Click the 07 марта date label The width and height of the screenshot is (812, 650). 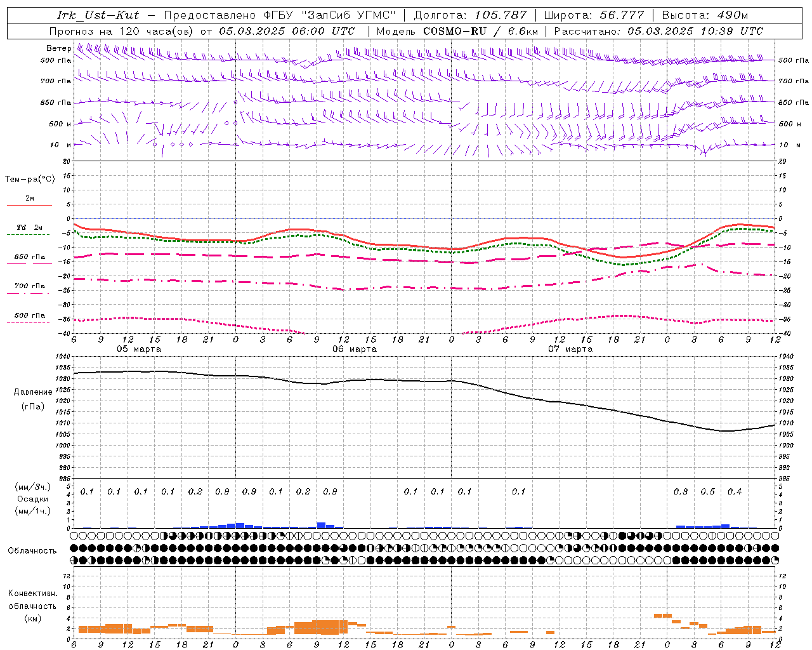tap(570, 349)
